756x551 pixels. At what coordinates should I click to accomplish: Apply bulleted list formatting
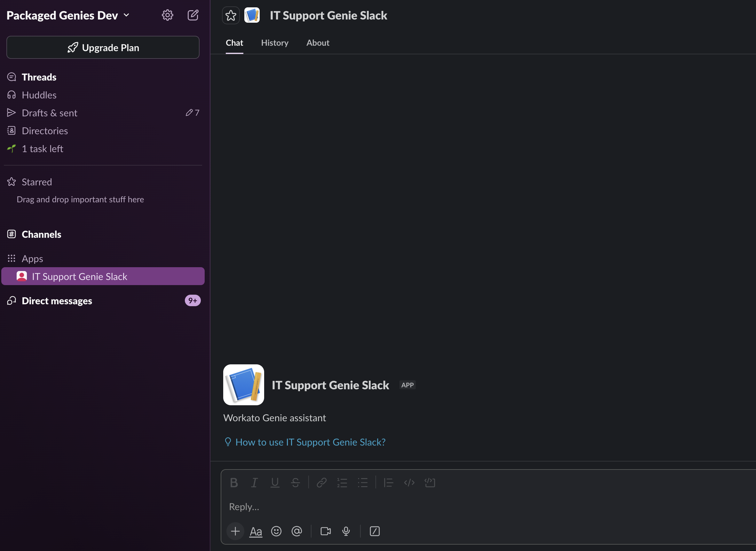coord(363,482)
